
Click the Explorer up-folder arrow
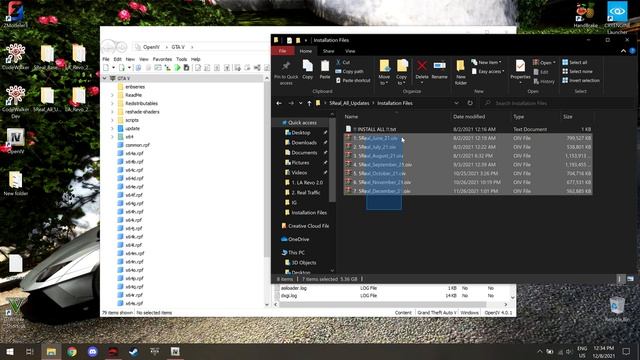point(309,103)
